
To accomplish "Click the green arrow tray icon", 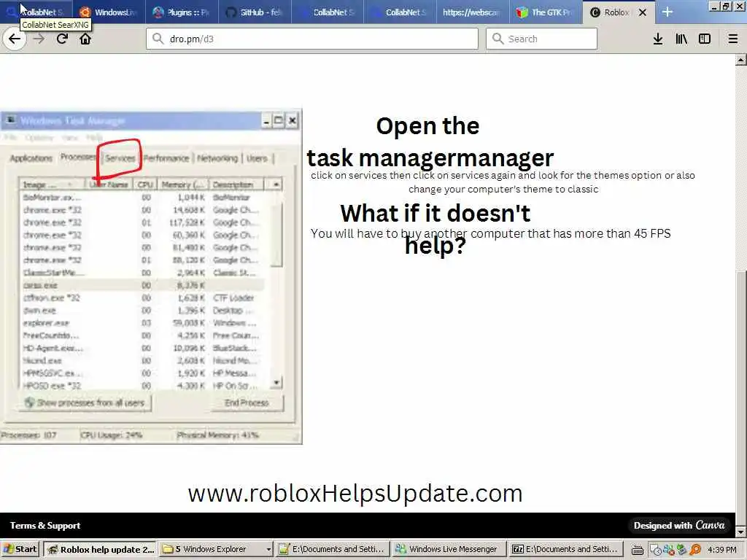I will click(x=682, y=550).
